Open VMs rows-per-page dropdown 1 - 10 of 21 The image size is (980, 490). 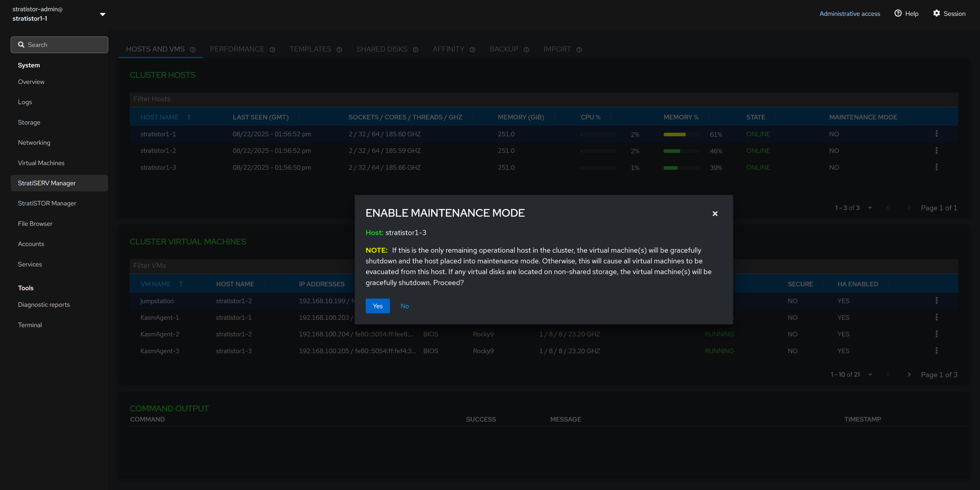click(870, 375)
